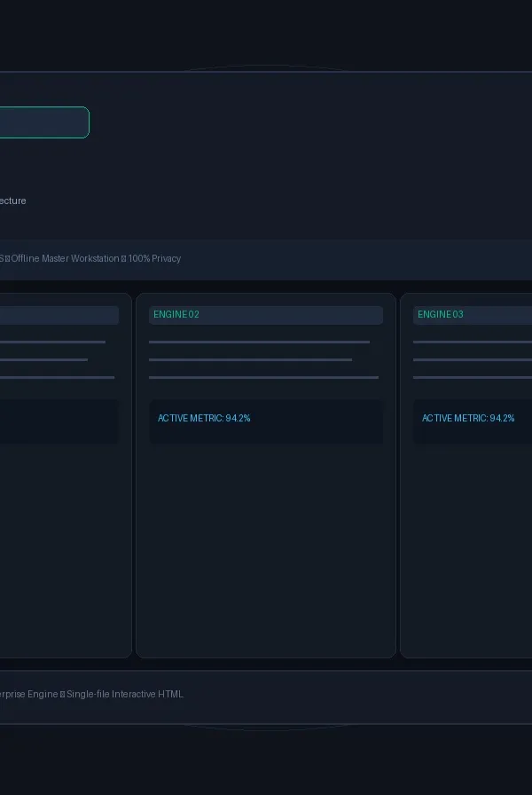Click the 100% Privacy text
The height and width of the screenshot is (795, 532).
click(x=154, y=258)
